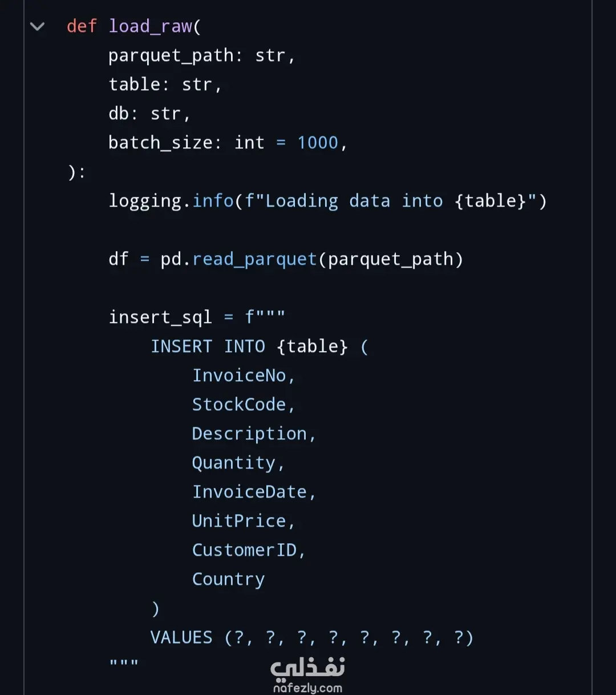Image resolution: width=616 pixels, height=695 pixels.
Task: Click the read_parquet method name
Action: [x=254, y=259]
